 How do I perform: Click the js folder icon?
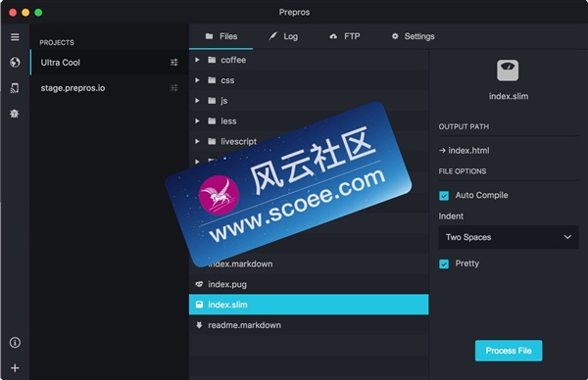coord(212,101)
